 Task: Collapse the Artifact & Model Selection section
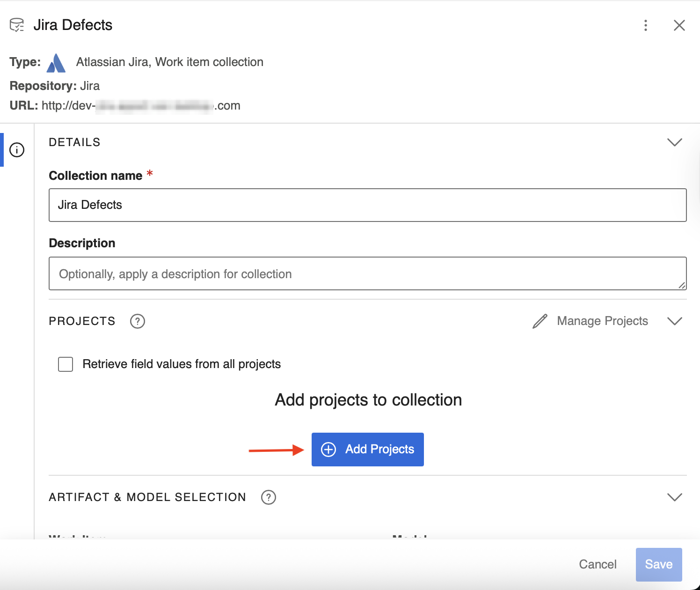click(x=675, y=497)
